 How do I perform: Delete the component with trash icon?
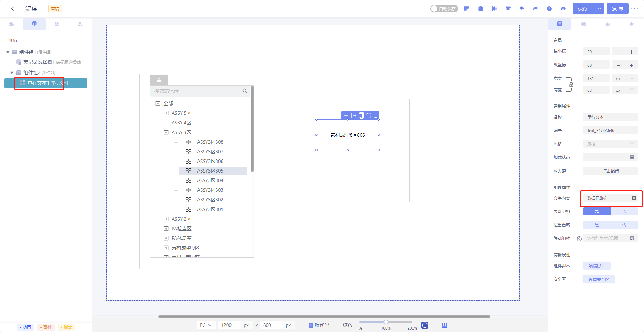[369, 115]
